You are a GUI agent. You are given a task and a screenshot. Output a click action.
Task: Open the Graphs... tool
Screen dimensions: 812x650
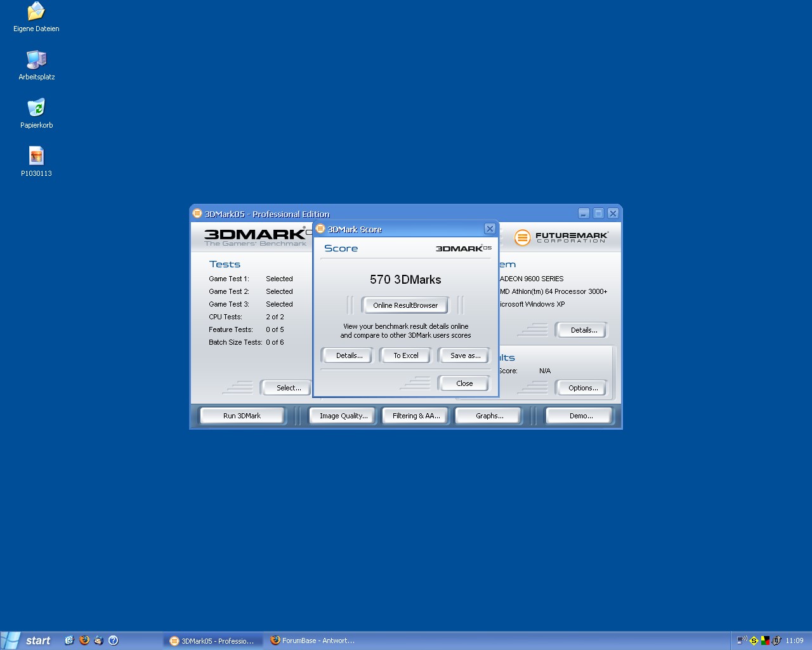[x=489, y=416]
